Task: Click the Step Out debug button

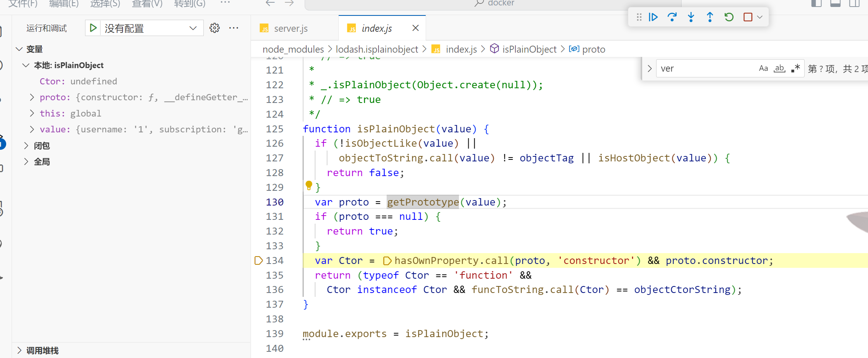Action: (x=710, y=17)
